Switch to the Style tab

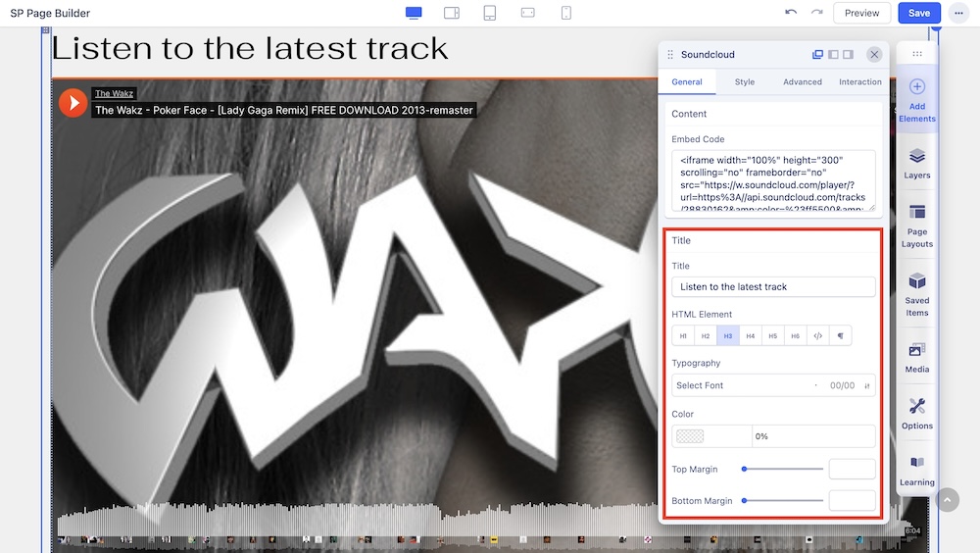tap(745, 82)
